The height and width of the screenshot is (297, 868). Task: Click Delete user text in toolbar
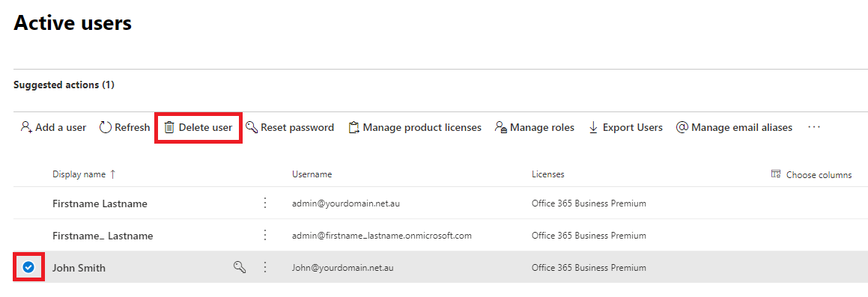pyautogui.click(x=205, y=127)
